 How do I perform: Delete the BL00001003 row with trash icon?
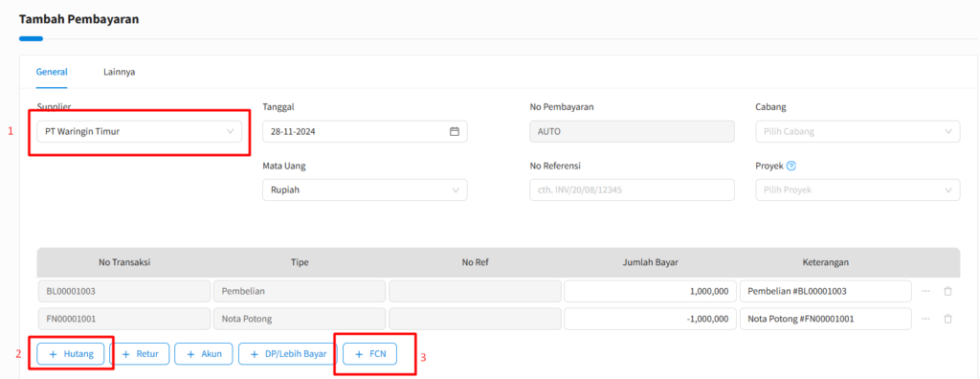click(x=947, y=292)
